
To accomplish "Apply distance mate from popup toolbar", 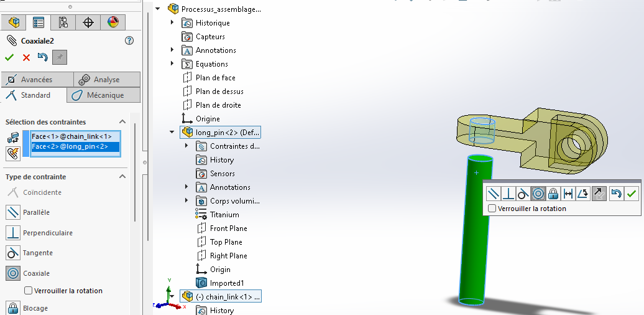I will [x=568, y=193].
